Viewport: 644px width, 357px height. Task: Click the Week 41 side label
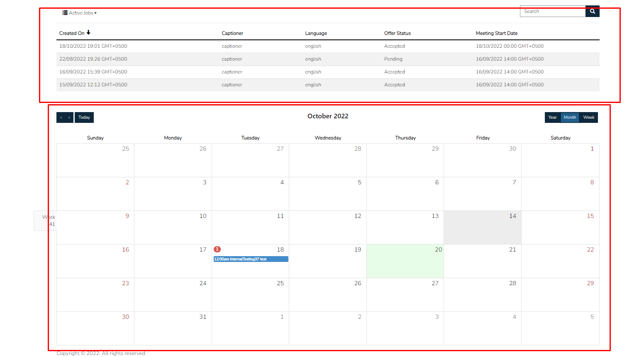click(x=45, y=220)
